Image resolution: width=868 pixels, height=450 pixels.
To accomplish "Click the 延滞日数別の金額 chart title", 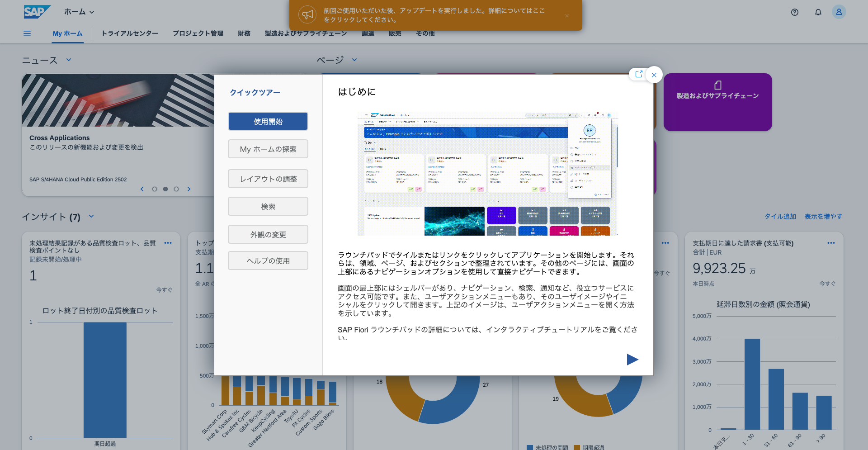I will pyautogui.click(x=764, y=304).
